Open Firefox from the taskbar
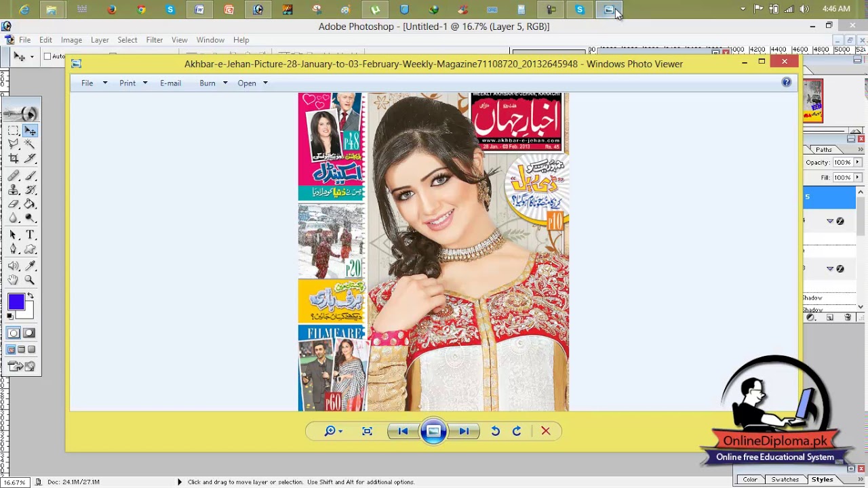868x488 pixels. (112, 9)
